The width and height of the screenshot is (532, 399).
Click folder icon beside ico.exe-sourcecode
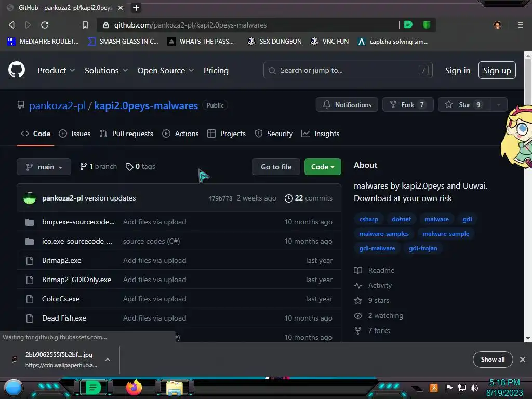point(30,242)
